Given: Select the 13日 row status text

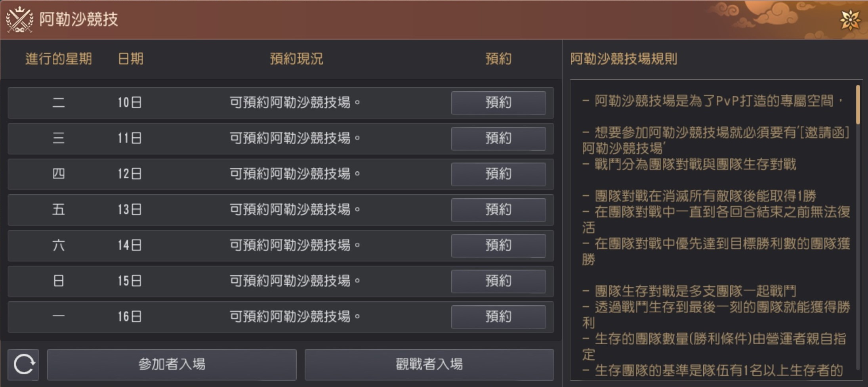Looking at the screenshot, I should 295,209.
